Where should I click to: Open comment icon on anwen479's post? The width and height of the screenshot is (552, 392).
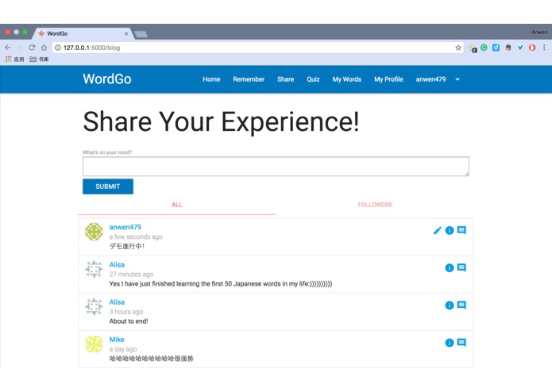click(461, 230)
